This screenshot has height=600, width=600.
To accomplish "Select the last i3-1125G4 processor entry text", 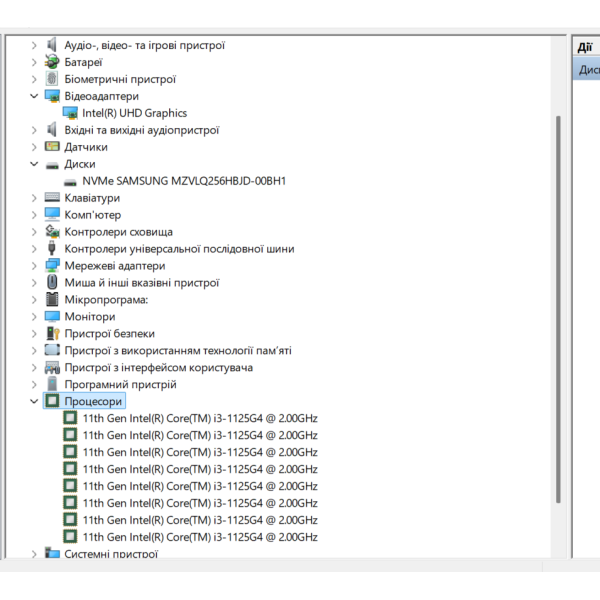I will [x=200, y=537].
